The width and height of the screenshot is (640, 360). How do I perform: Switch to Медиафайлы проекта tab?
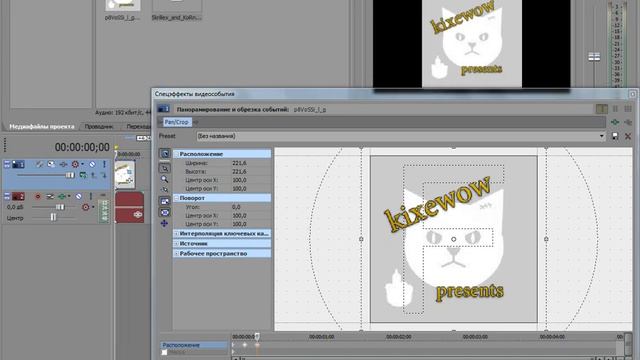[42, 127]
